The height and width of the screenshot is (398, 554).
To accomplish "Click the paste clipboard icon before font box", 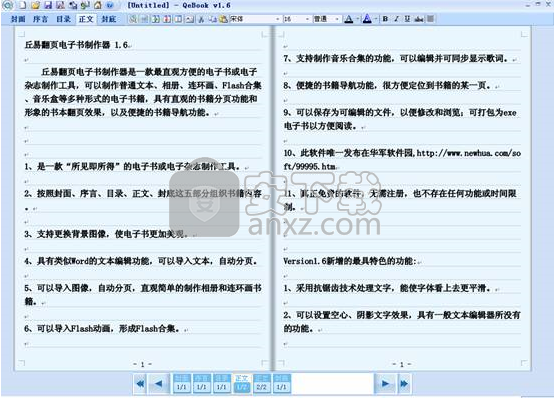I will click(223, 19).
